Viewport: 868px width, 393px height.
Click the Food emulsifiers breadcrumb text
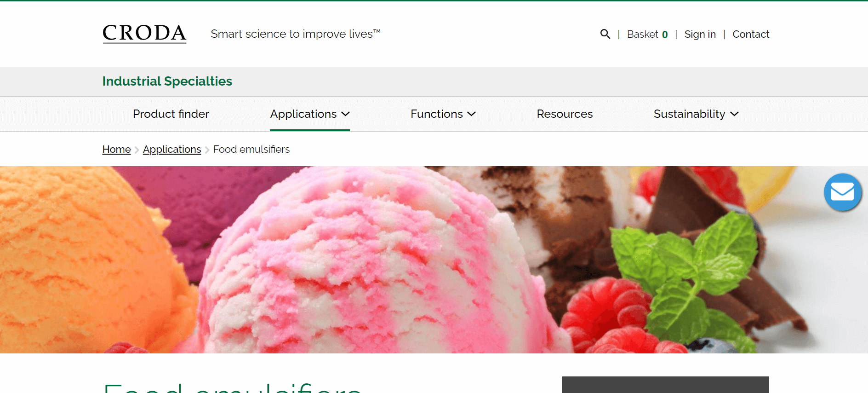(251, 150)
